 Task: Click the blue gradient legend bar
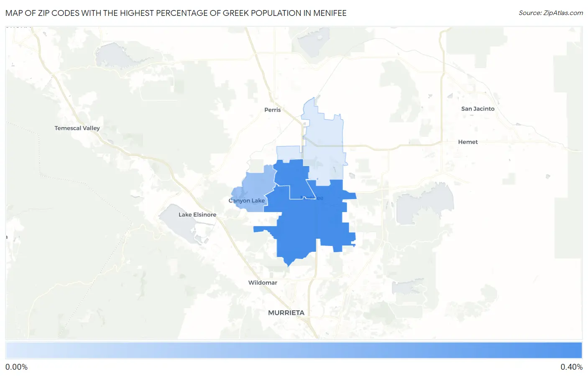tap(294, 350)
